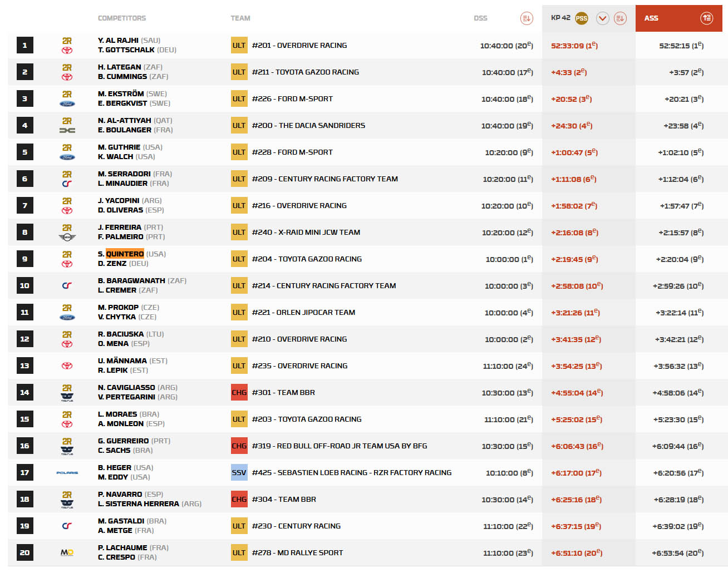The width and height of the screenshot is (728, 573).
Task: Sort the table by DSS column
Action: (526, 18)
